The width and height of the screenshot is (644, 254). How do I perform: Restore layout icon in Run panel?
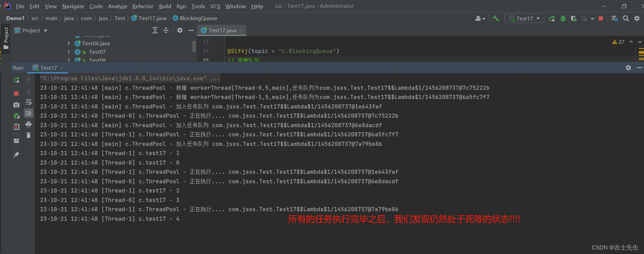16,140
